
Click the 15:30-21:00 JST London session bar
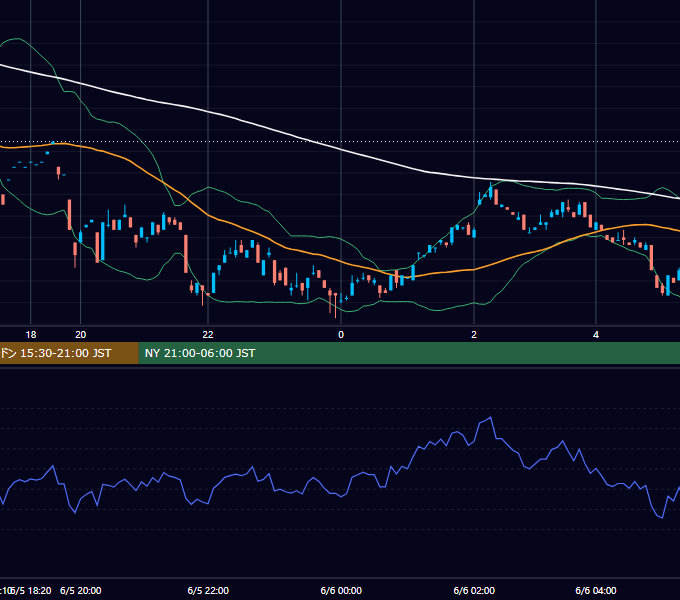(x=69, y=353)
